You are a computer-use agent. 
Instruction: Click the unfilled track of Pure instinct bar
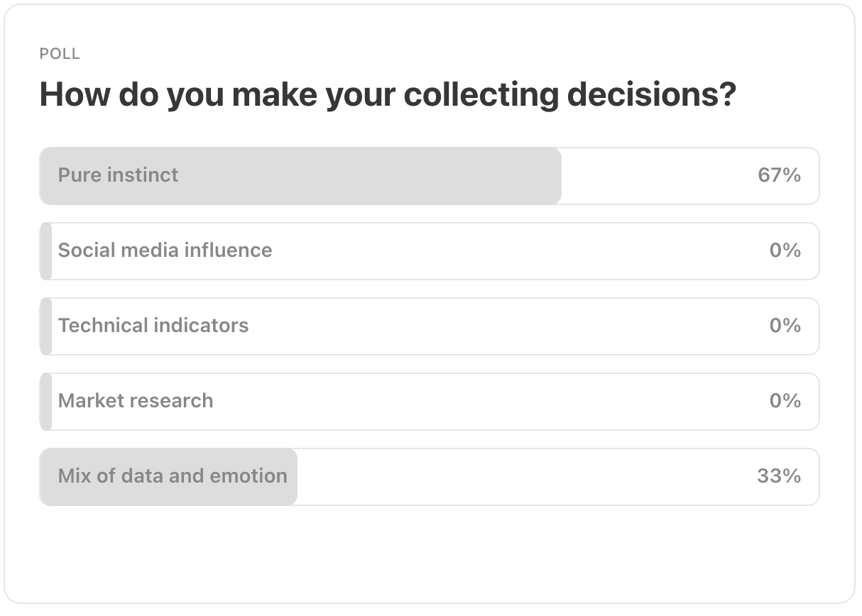coord(653,176)
